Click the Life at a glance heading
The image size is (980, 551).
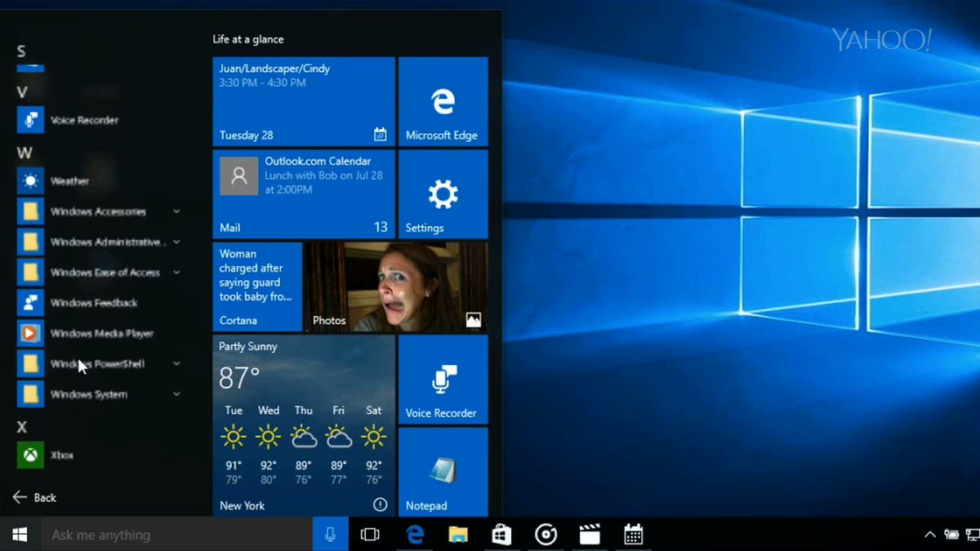click(x=248, y=39)
